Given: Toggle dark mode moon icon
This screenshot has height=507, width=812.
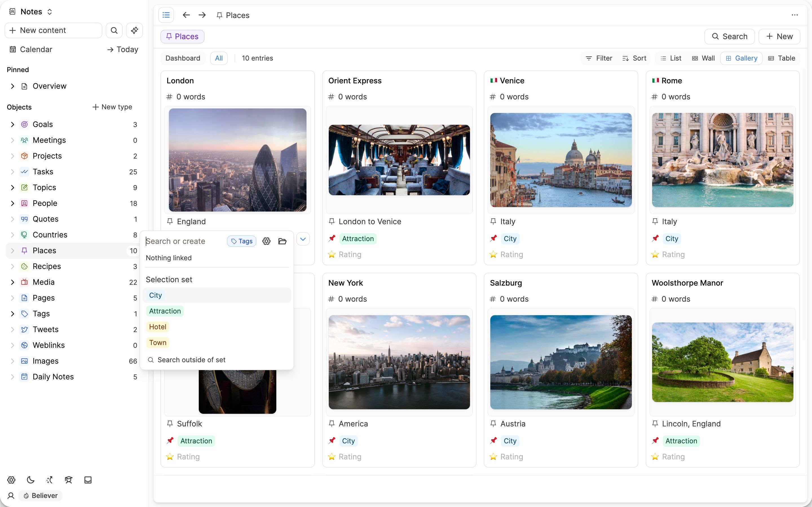Looking at the screenshot, I should pos(30,480).
